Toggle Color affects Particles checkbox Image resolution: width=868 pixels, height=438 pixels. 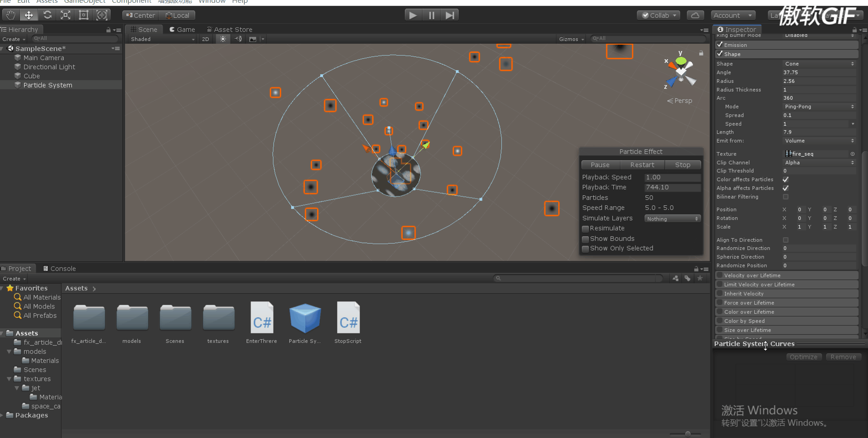coord(786,179)
